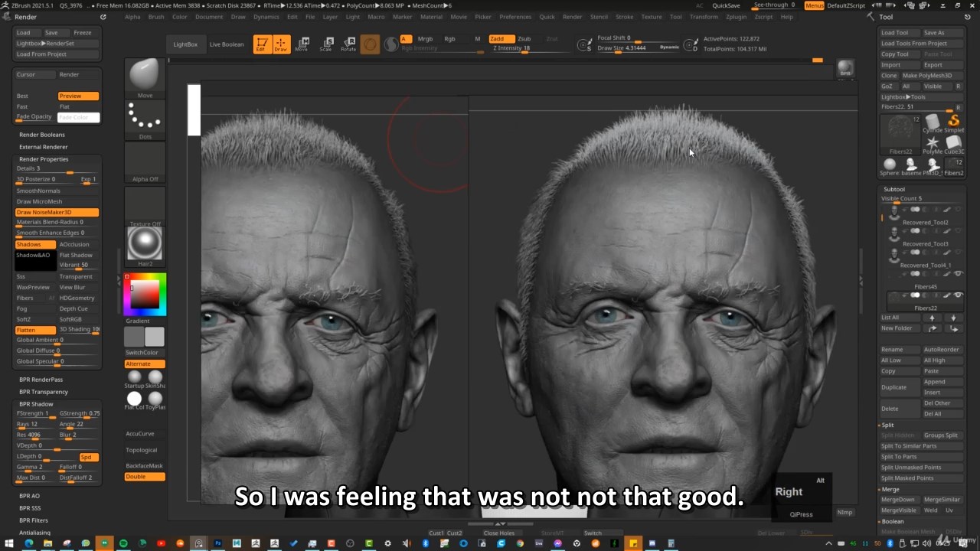This screenshot has height=551, width=980.
Task: Click the Hair2 material thumbnail
Action: (145, 243)
